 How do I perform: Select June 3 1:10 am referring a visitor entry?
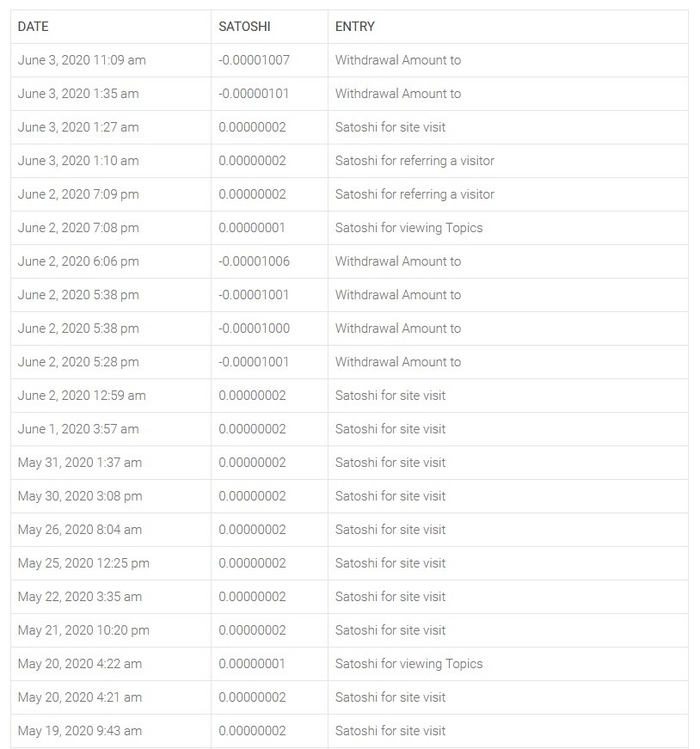click(414, 161)
